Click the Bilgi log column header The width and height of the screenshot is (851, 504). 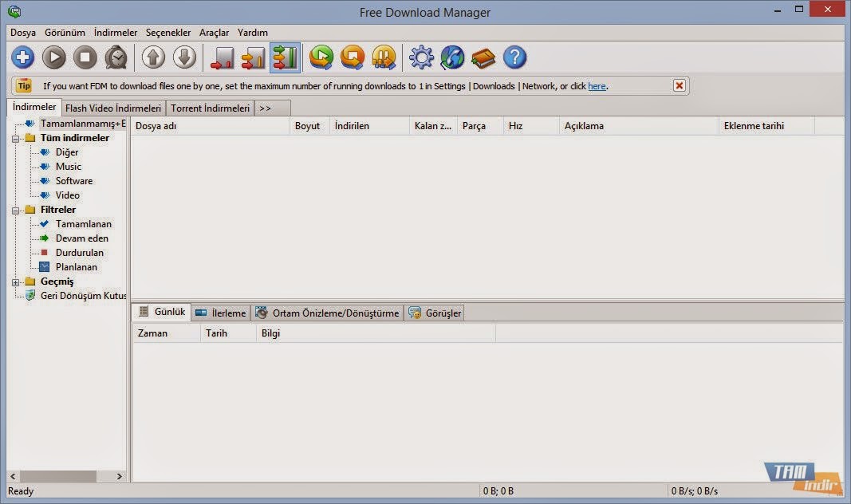376,333
